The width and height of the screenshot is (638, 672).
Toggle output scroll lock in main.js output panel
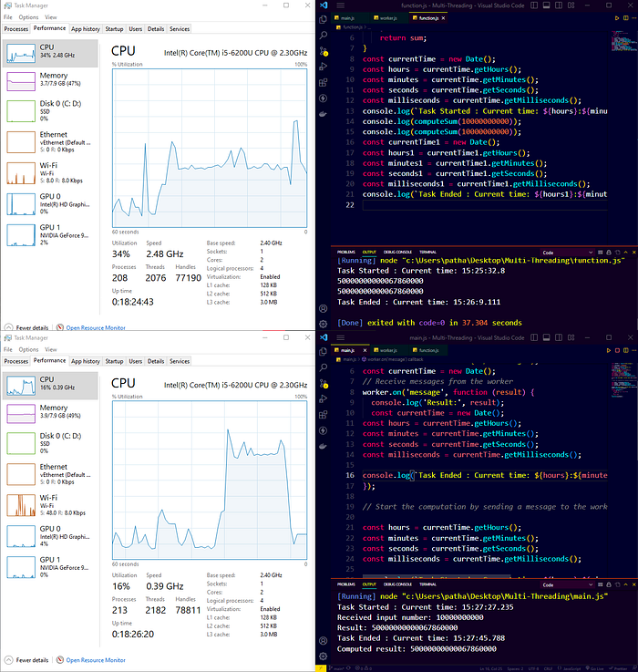tap(609, 584)
